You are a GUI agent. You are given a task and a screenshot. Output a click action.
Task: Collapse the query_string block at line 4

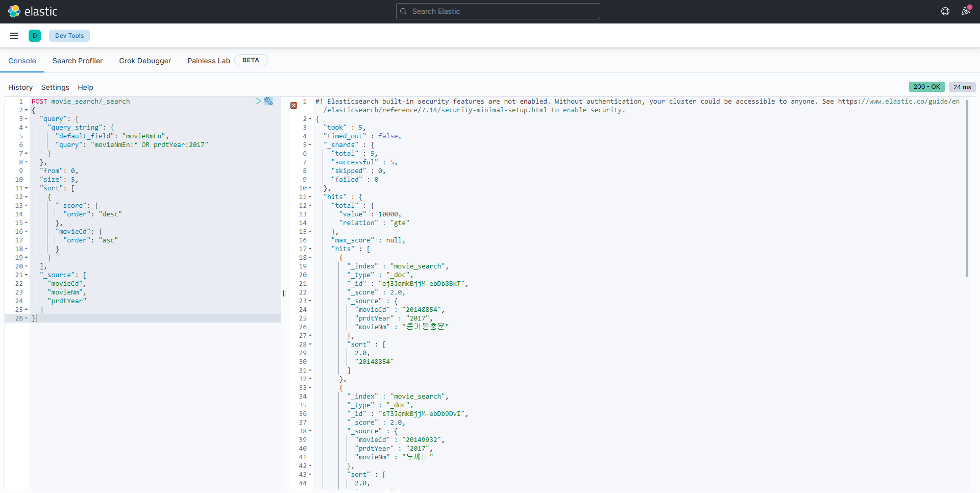pyautogui.click(x=27, y=128)
